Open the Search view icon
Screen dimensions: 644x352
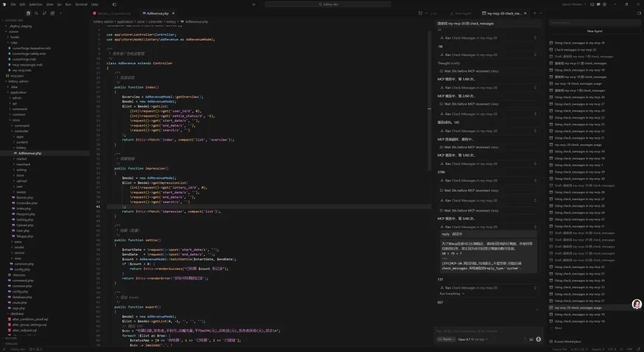coord(36,13)
